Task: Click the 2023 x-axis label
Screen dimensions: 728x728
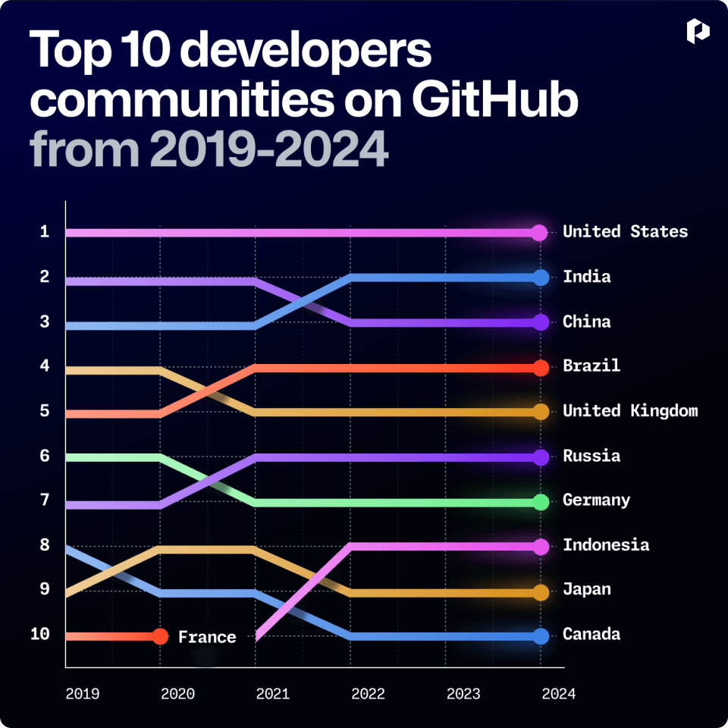Action: (463, 694)
